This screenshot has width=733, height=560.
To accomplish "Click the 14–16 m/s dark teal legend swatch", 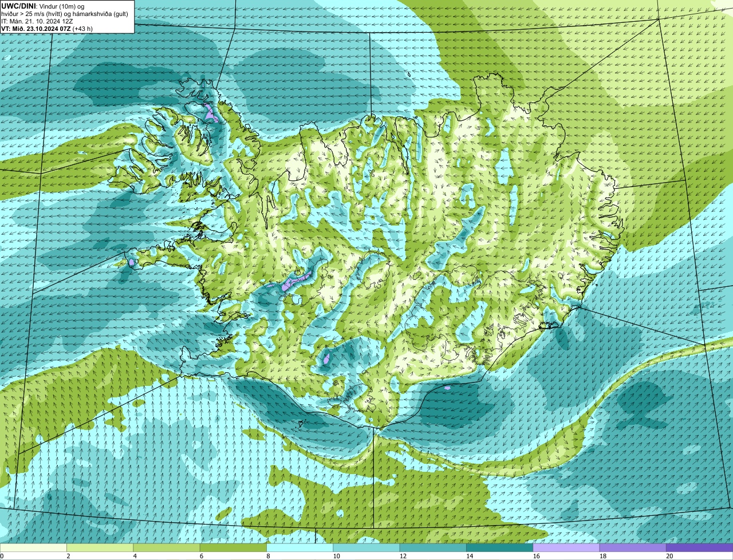I will 499,547.
